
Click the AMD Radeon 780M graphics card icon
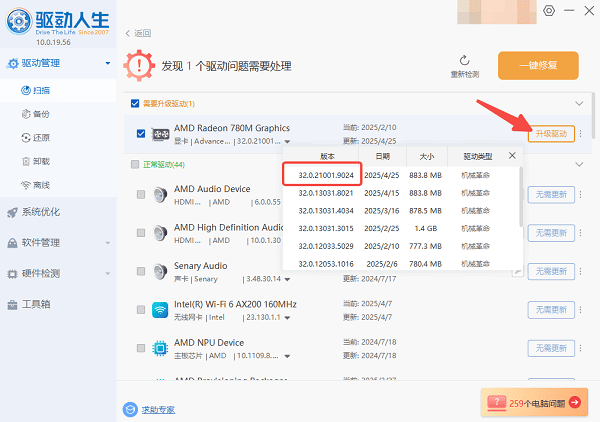coord(160,133)
